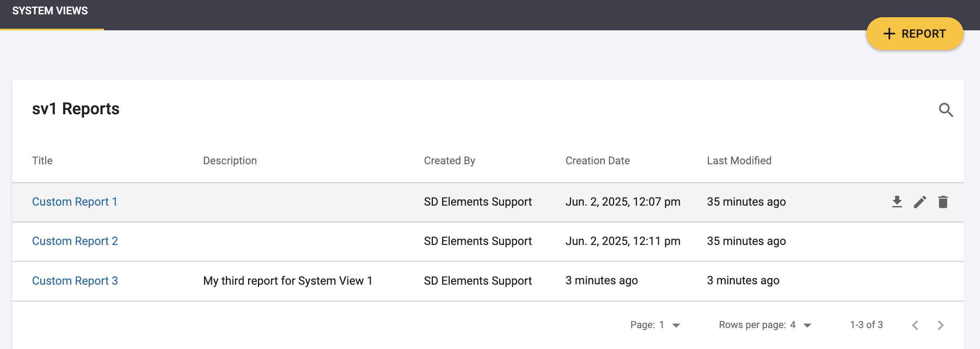Go to the previous page of reports
980x349 pixels.
click(x=915, y=325)
